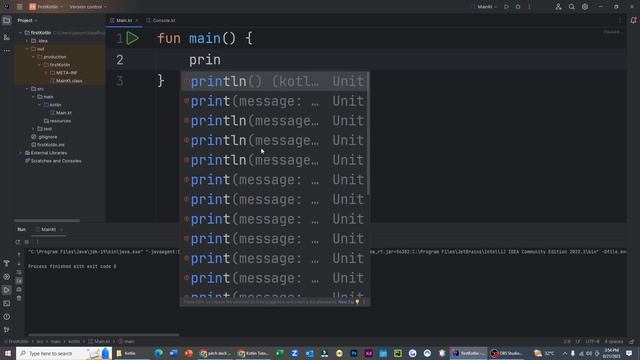Open the Services tool window icon
This screenshot has width=640, height=360.
[x=7, y=277]
